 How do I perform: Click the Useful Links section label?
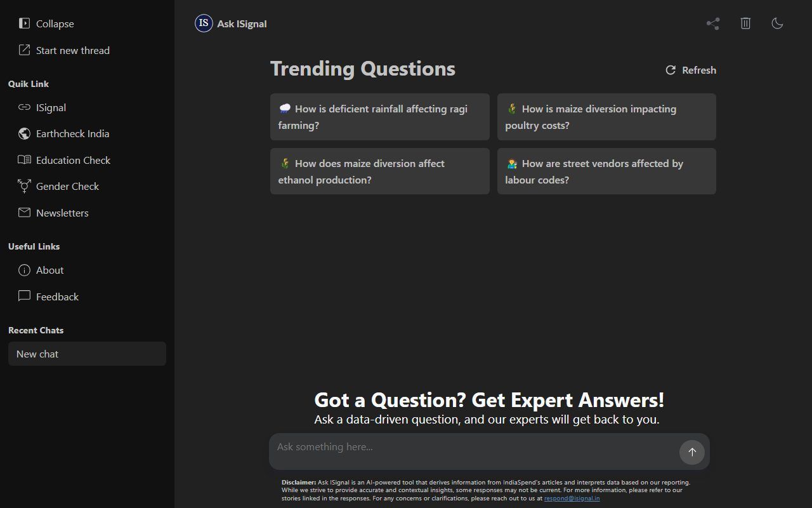(x=34, y=246)
